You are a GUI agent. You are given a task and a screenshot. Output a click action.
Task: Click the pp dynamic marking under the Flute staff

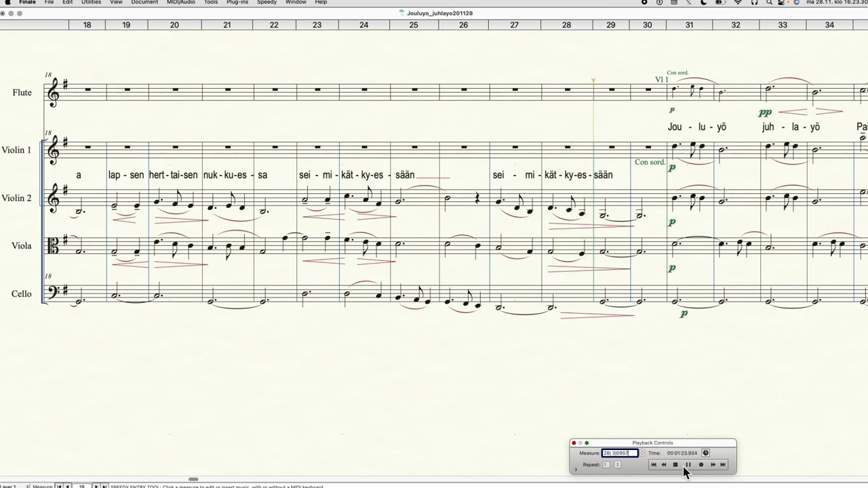click(766, 113)
